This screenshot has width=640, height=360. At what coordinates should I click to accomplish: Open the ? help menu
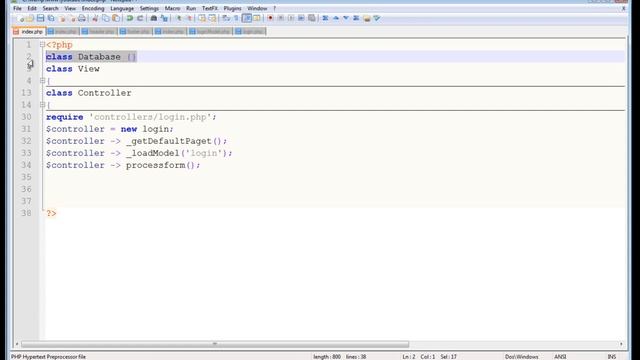[x=275, y=8]
